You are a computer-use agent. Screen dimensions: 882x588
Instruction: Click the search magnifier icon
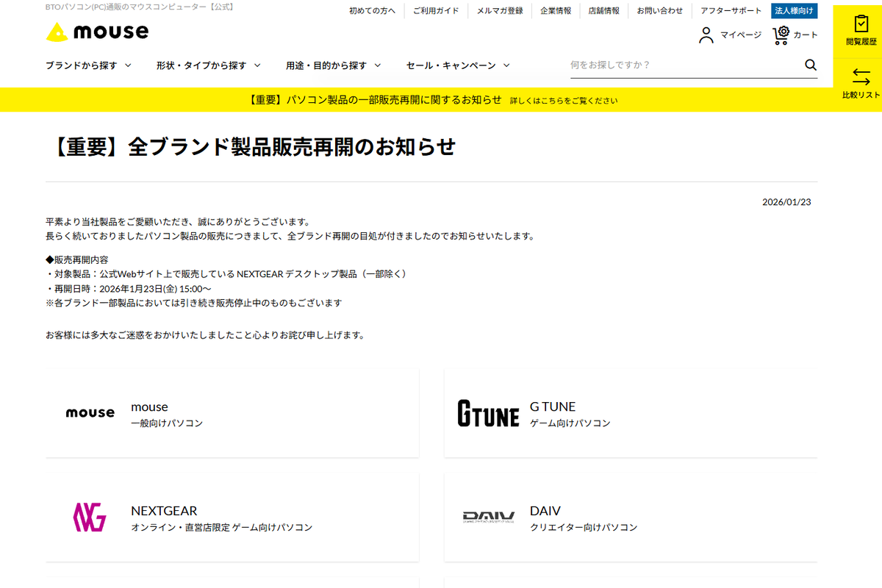(x=811, y=65)
